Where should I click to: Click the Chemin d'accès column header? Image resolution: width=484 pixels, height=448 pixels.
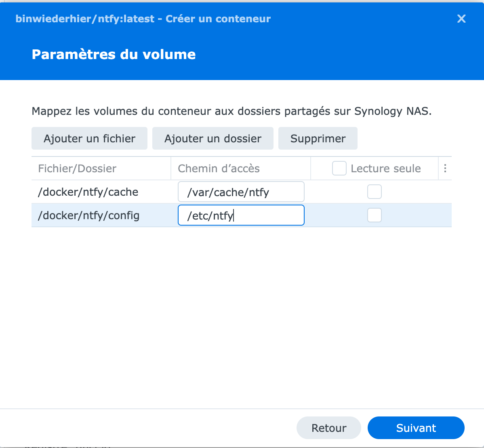point(219,168)
